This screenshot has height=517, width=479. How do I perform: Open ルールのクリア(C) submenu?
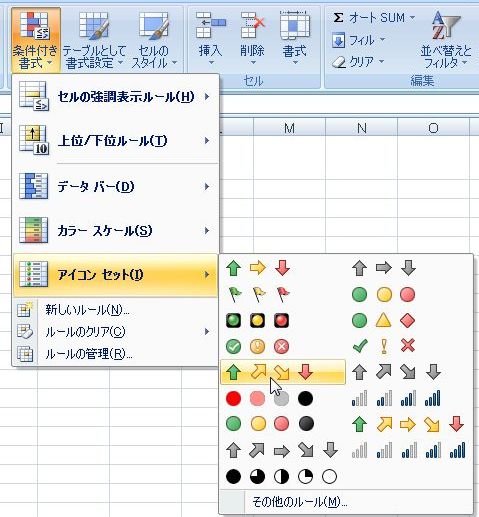115,332
